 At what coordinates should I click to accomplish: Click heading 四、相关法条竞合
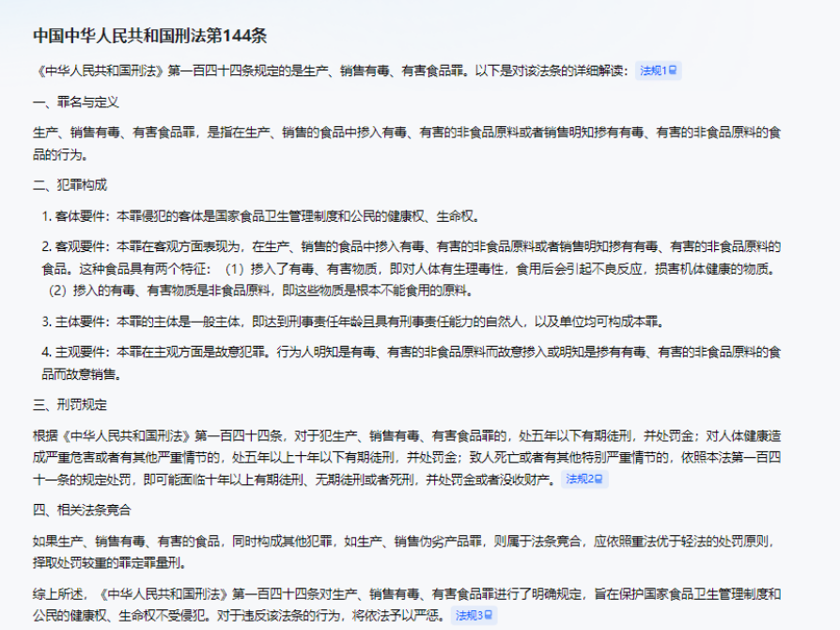click(x=82, y=510)
